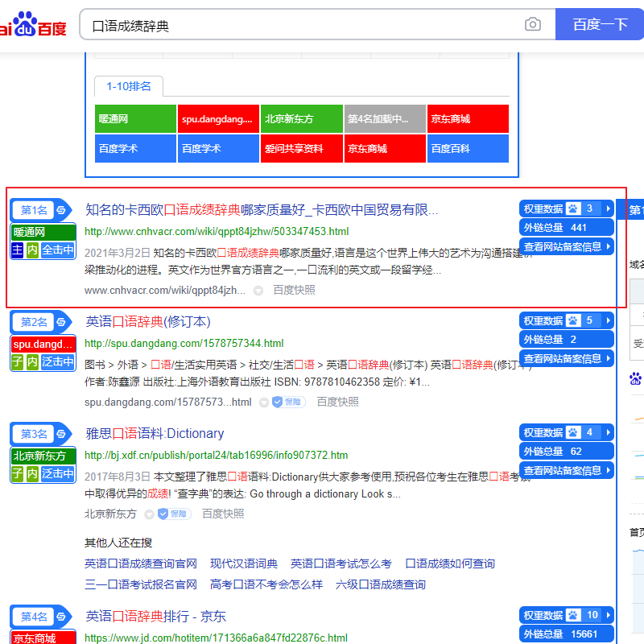
Task: Open the green jd.com hotitem URL
Action: pos(216,638)
